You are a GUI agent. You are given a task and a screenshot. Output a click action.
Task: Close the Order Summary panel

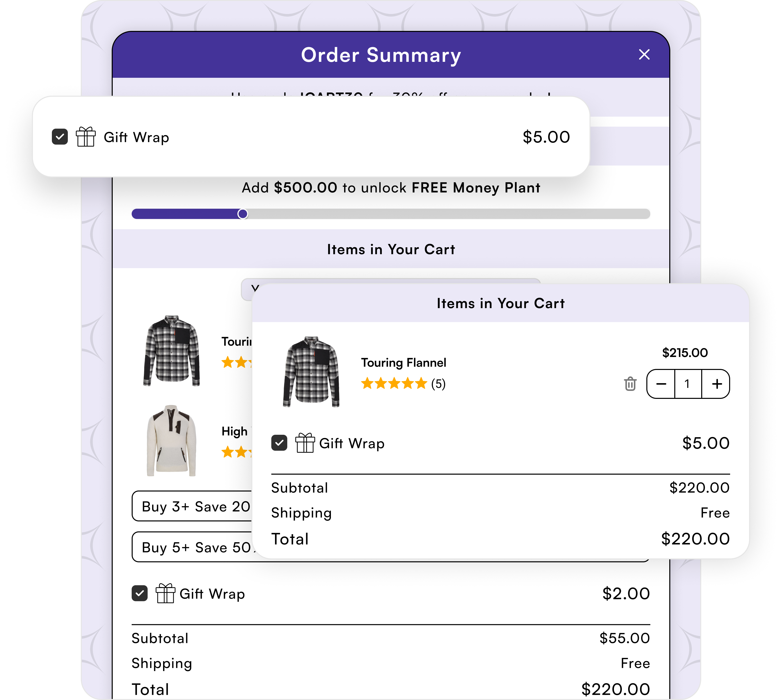click(644, 55)
